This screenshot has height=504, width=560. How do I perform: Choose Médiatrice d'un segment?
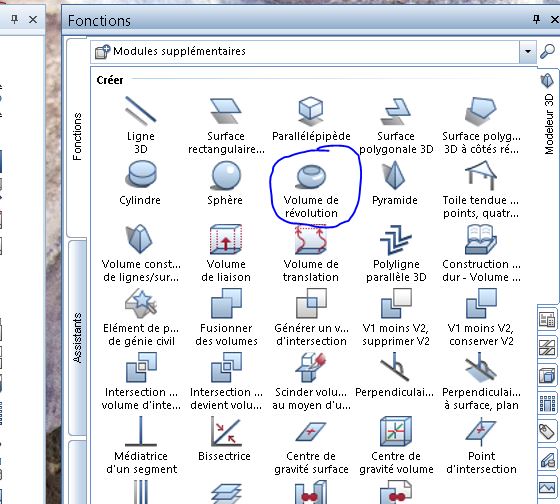click(x=141, y=445)
